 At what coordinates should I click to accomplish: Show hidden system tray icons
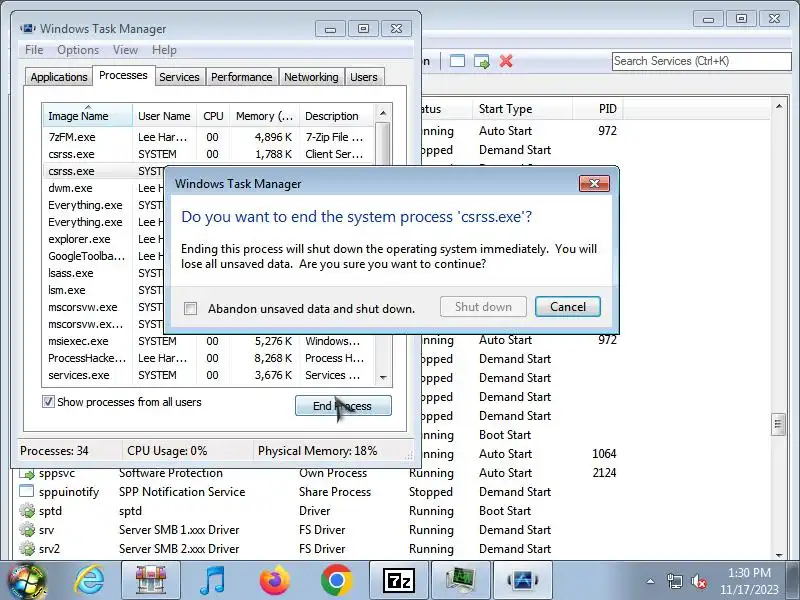click(651, 581)
